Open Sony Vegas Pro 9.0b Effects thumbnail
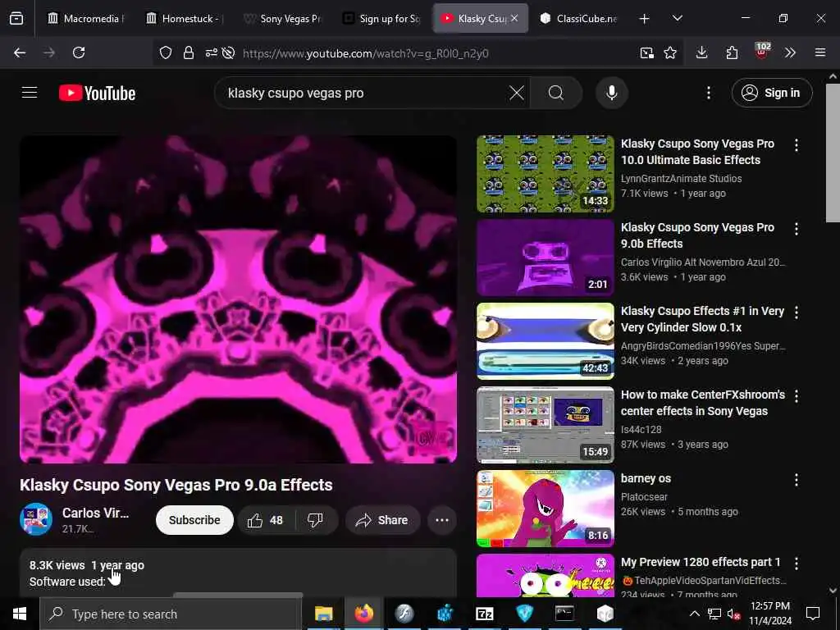The image size is (840, 630). tap(546, 258)
